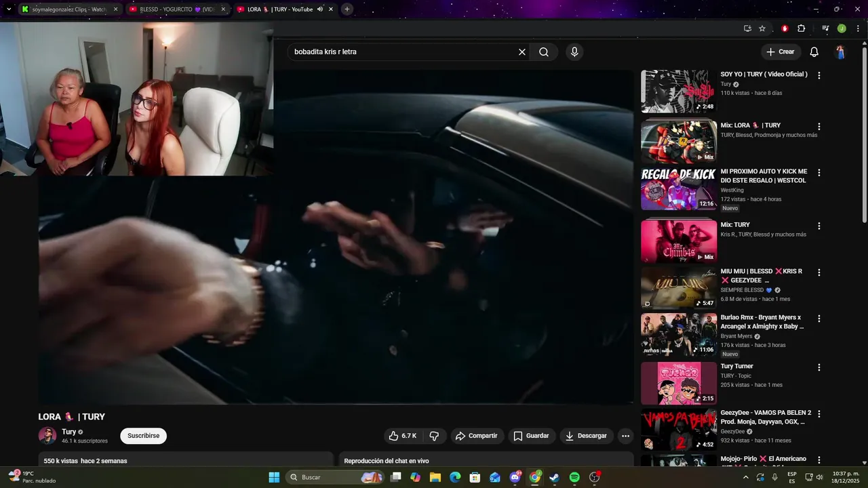Screen dimensions: 868x488
Task: Download video with Descargar button
Action: pyautogui.click(x=587, y=436)
